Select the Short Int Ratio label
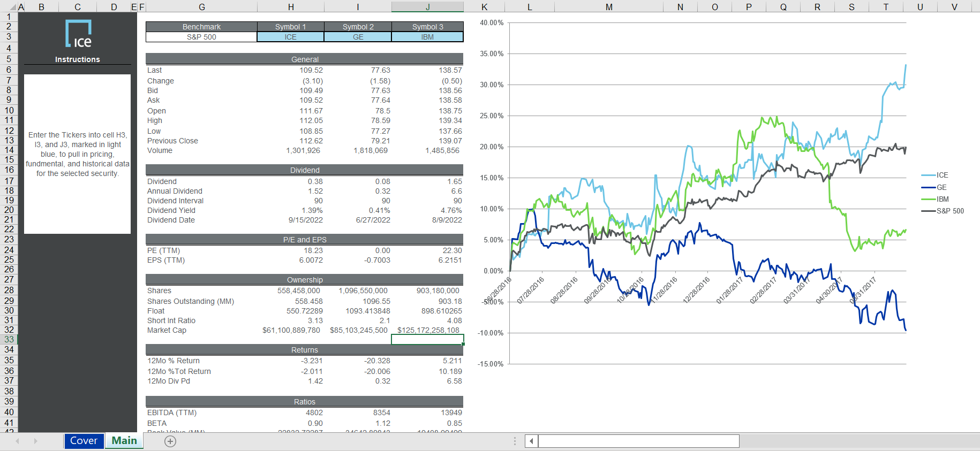The image size is (980, 451). click(x=171, y=320)
